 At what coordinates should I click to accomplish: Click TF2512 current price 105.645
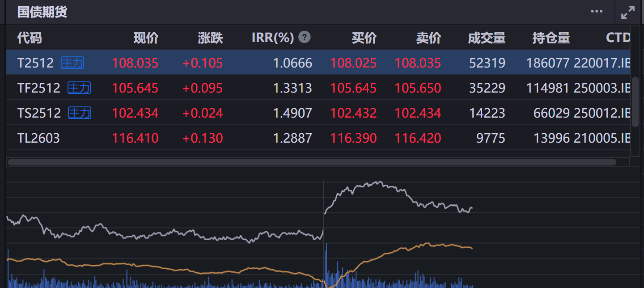135,88
